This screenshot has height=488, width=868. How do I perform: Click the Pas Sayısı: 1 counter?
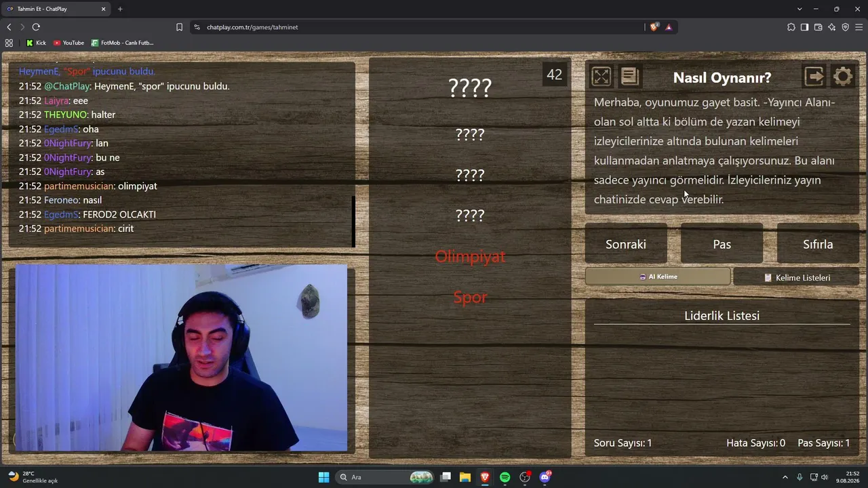824,443
